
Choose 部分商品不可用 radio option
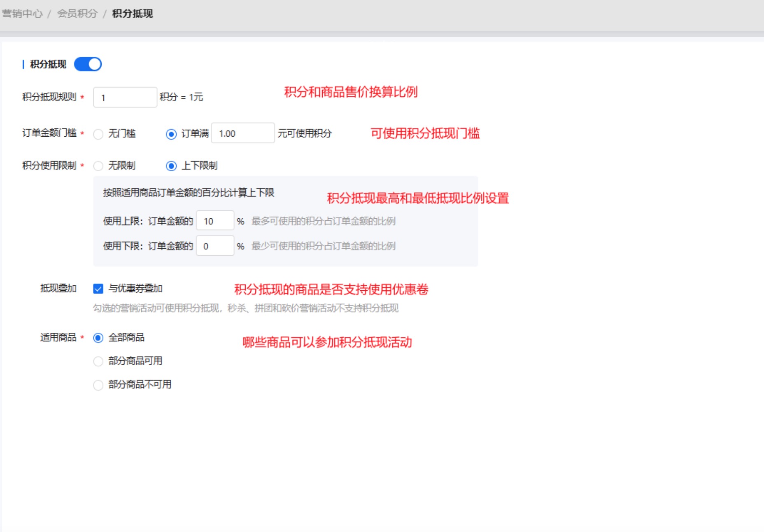[98, 385]
